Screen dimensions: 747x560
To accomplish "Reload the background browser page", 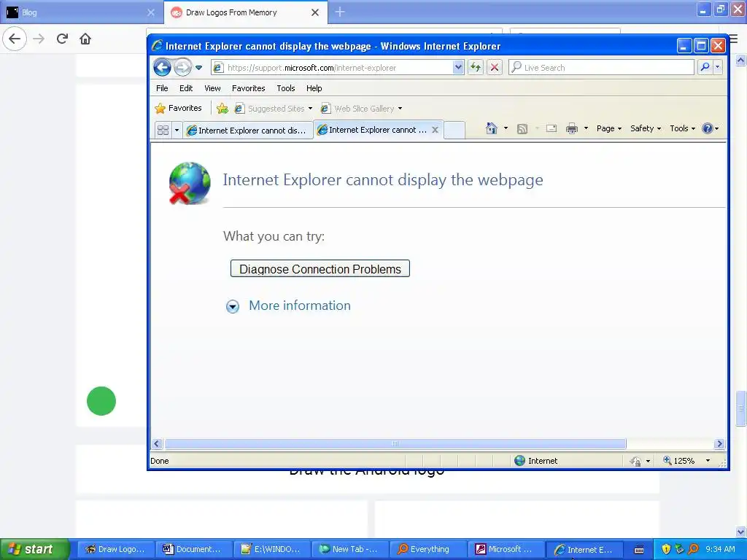I will [62, 39].
